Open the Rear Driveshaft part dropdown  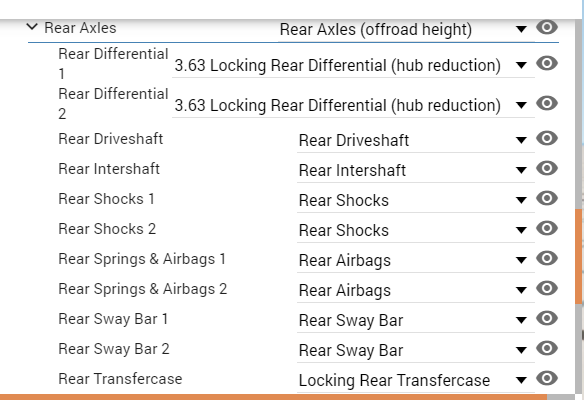(x=416, y=140)
